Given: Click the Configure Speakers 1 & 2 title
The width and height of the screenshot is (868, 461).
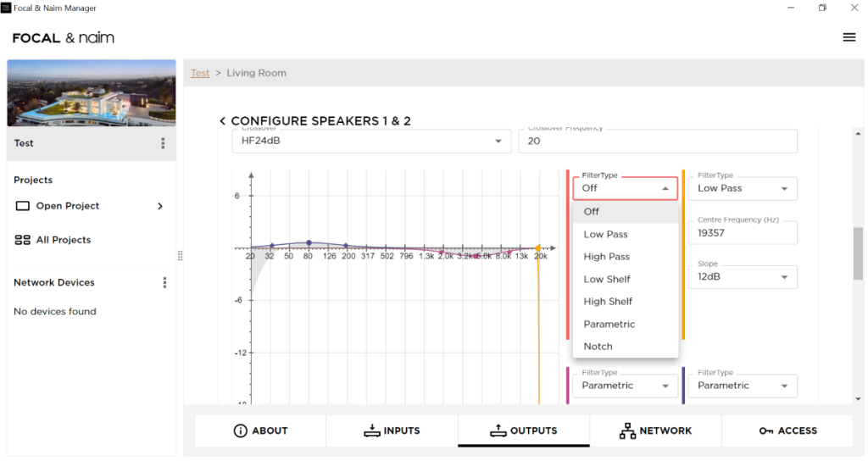Looking at the screenshot, I should coord(320,120).
